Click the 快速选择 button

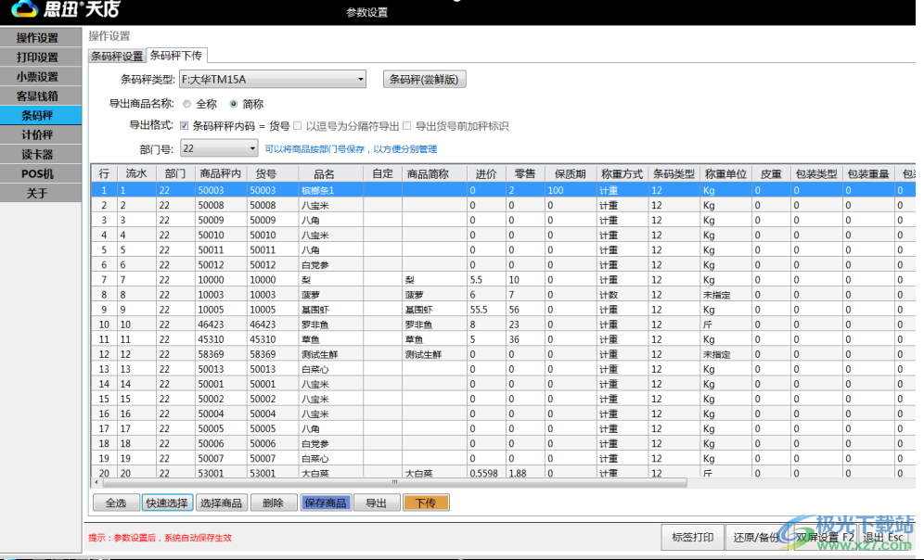point(167,503)
